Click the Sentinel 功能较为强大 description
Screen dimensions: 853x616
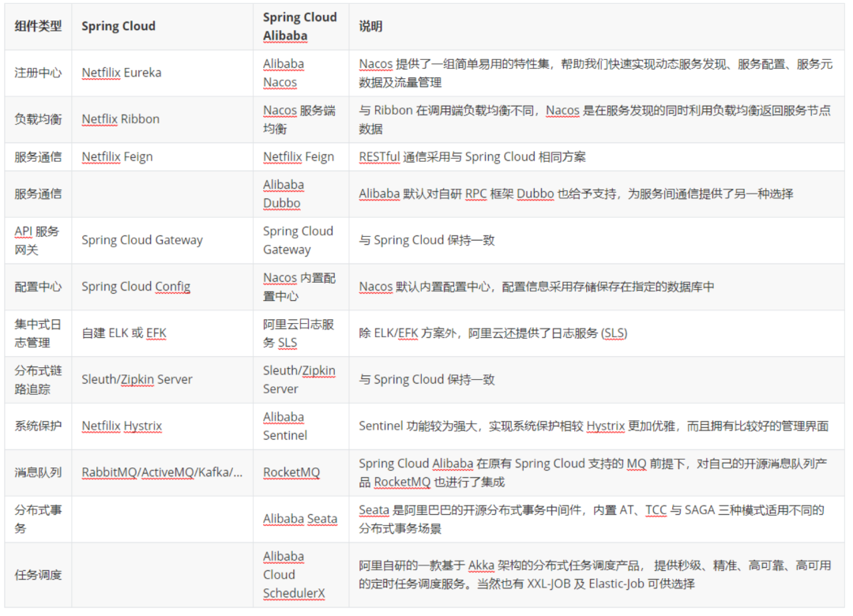pyautogui.click(x=593, y=426)
